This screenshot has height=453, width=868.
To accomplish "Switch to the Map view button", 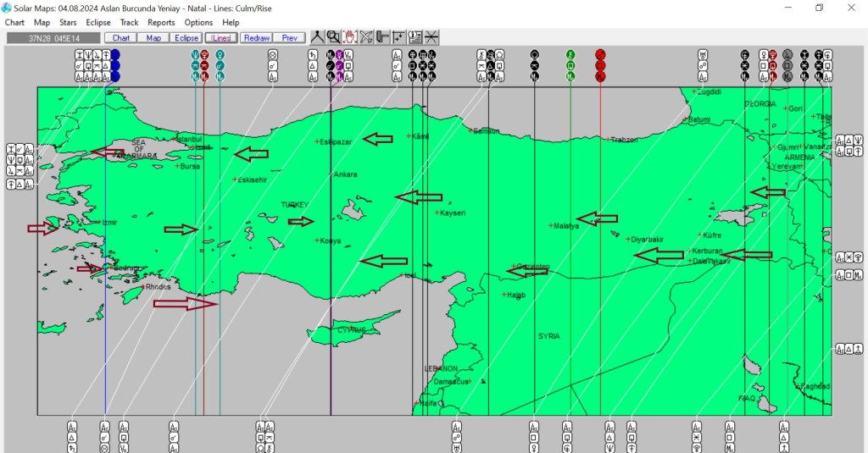I will 153,38.
